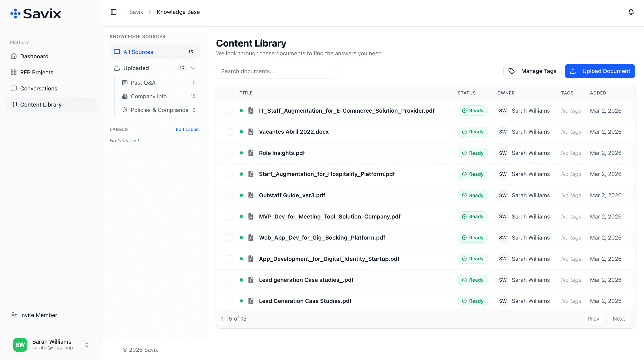Click the Edit Labels link

pos(187,129)
